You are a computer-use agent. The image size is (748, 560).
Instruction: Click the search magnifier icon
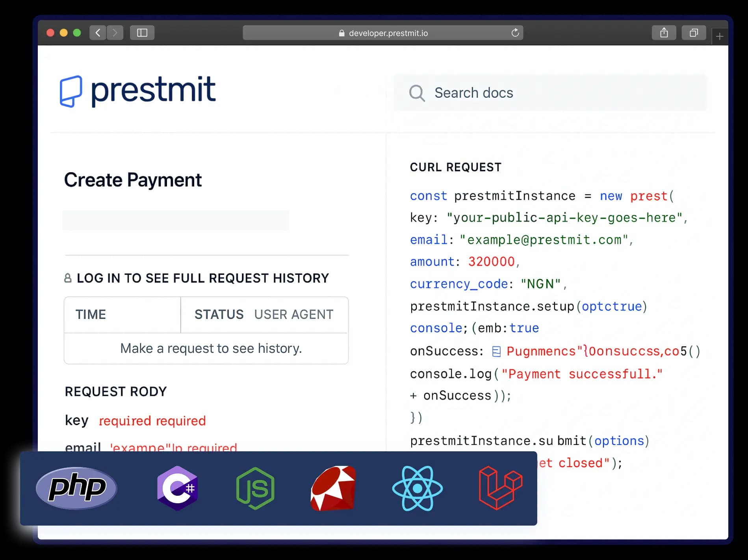pyautogui.click(x=417, y=93)
